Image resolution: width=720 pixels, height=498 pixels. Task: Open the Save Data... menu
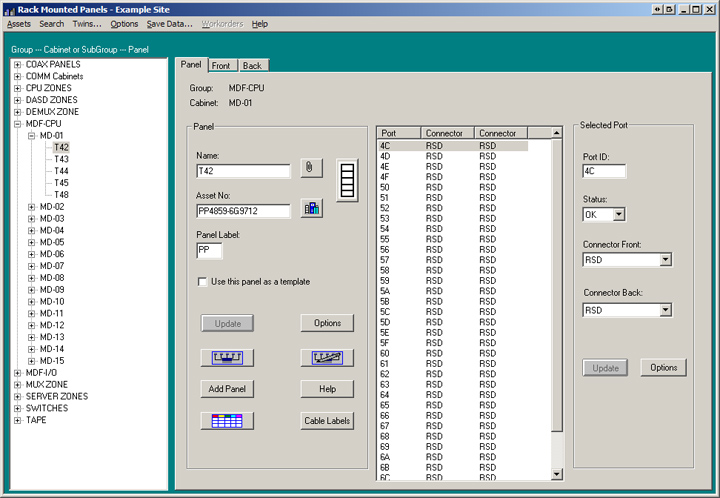[x=169, y=24]
